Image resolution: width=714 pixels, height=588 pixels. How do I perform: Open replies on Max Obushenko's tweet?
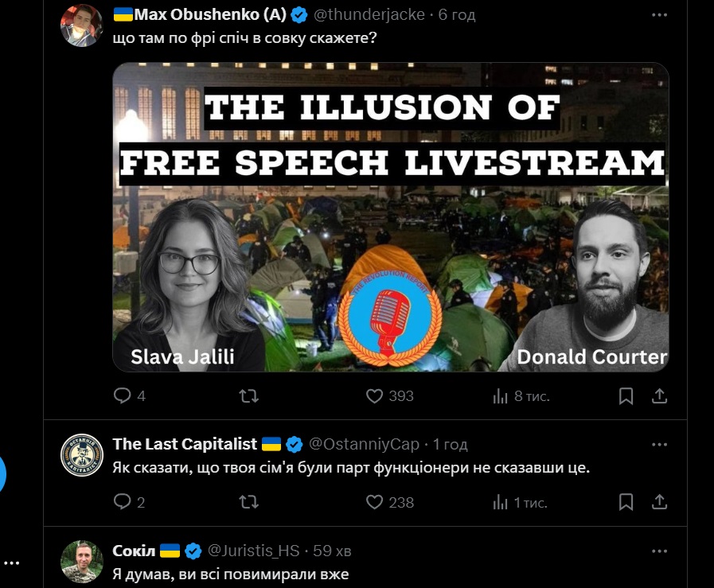129,396
